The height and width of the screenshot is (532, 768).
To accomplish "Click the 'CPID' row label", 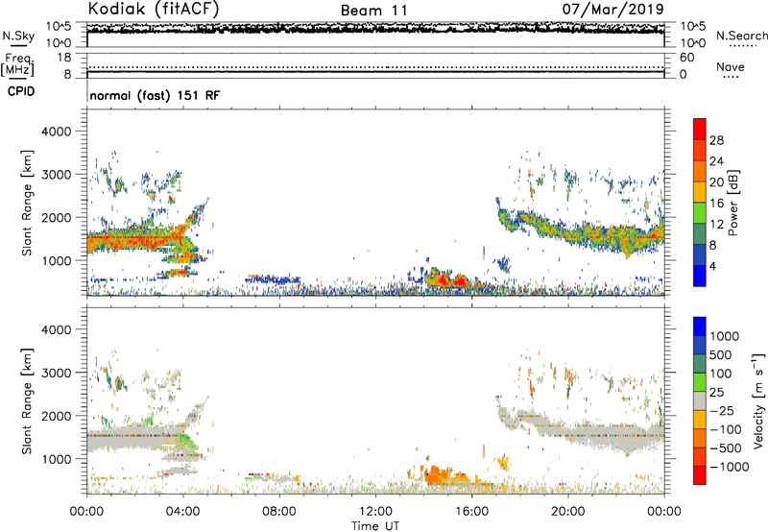I will [21, 91].
